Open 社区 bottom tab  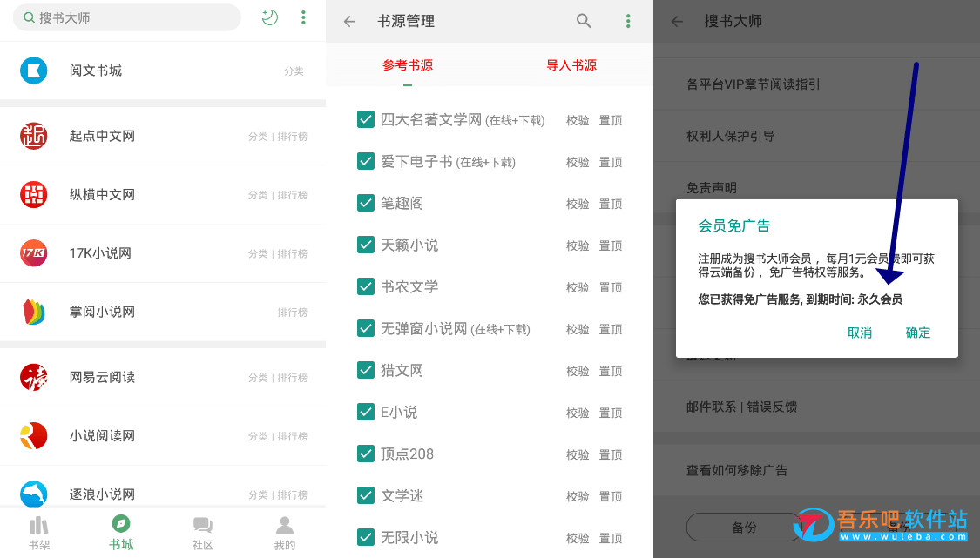click(202, 533)
